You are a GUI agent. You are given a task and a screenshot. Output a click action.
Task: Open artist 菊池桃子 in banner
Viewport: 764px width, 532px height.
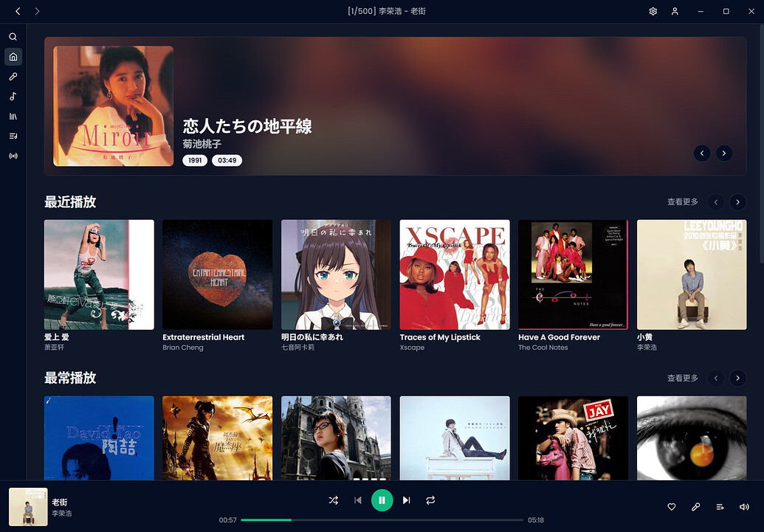(x=202, y=144)
